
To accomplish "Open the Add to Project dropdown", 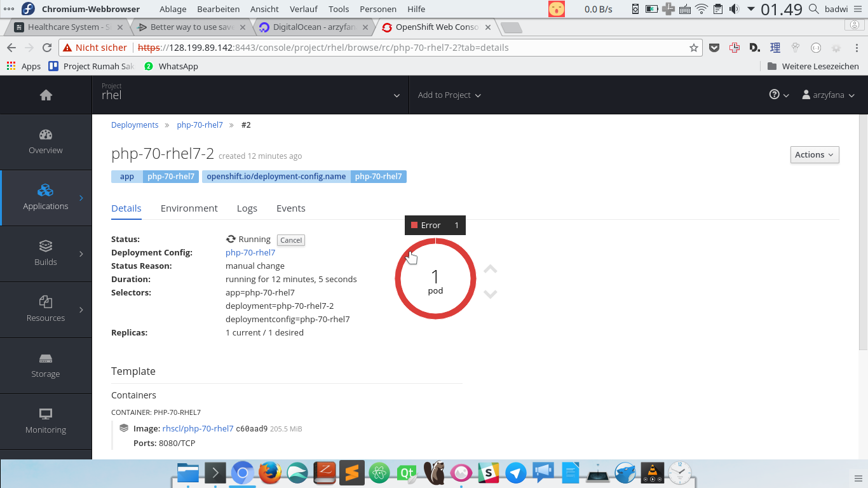I will coord(449,95).
